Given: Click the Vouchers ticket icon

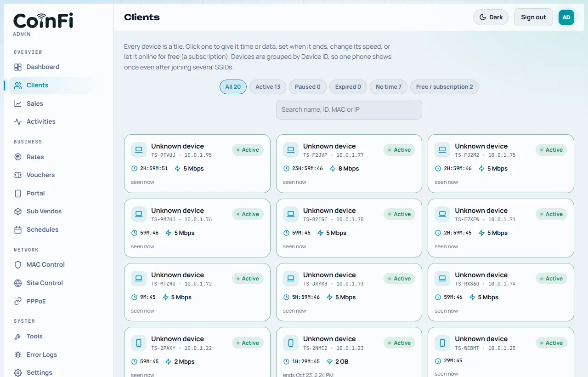Looking at the screenshot, I should click(x=18, y=175).
